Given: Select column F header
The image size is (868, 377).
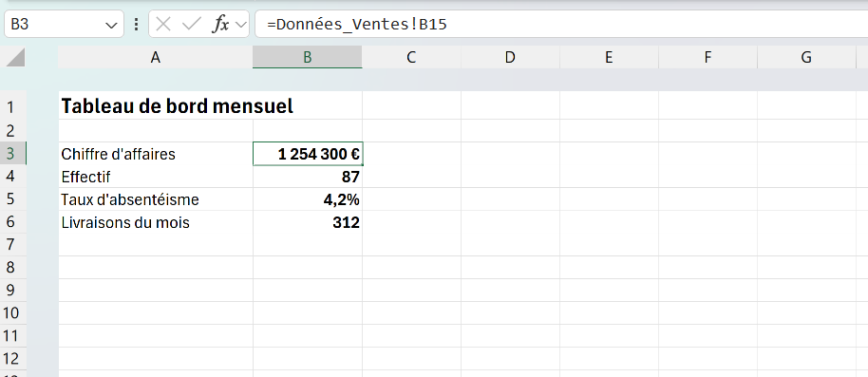Looking at the screenshot, I should (708, 57).
